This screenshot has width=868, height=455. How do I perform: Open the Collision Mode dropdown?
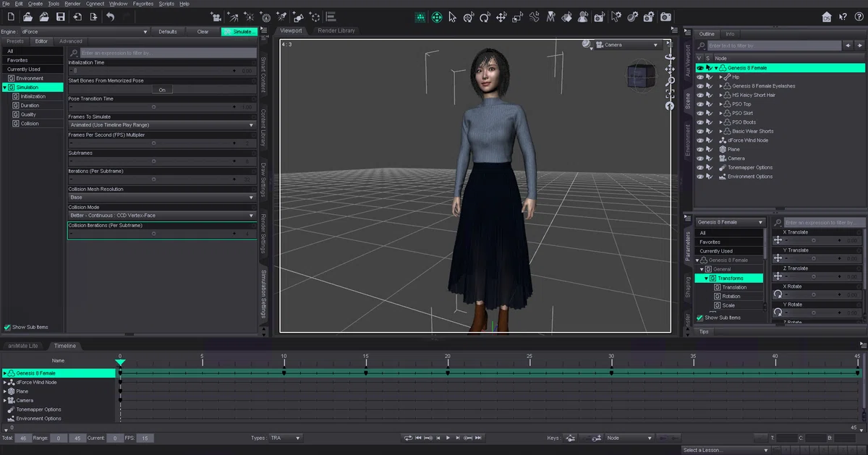[x=161, y=216]
